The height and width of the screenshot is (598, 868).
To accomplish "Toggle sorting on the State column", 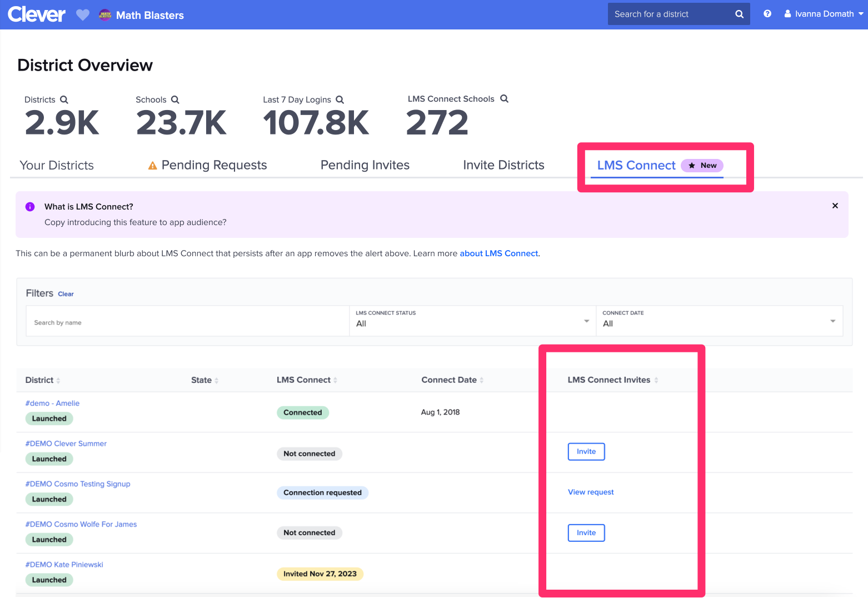I will pos(216,380).
